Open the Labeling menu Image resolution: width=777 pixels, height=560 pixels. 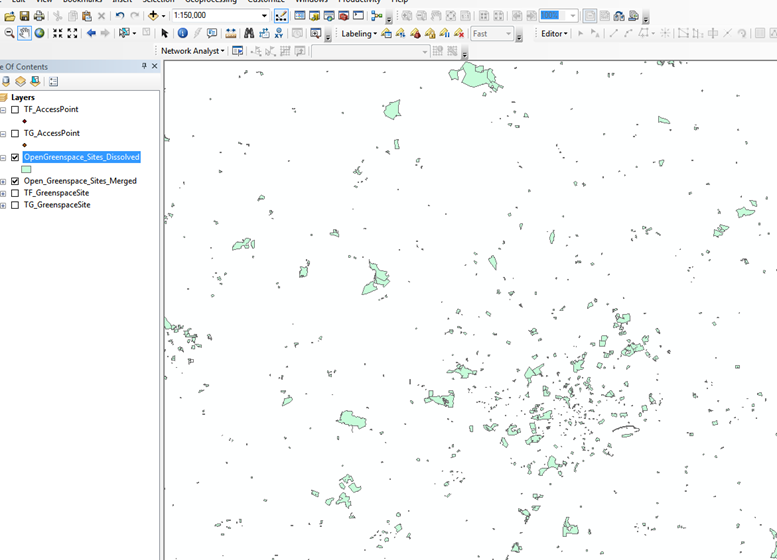pyautogui.click(x=359, y=33)
